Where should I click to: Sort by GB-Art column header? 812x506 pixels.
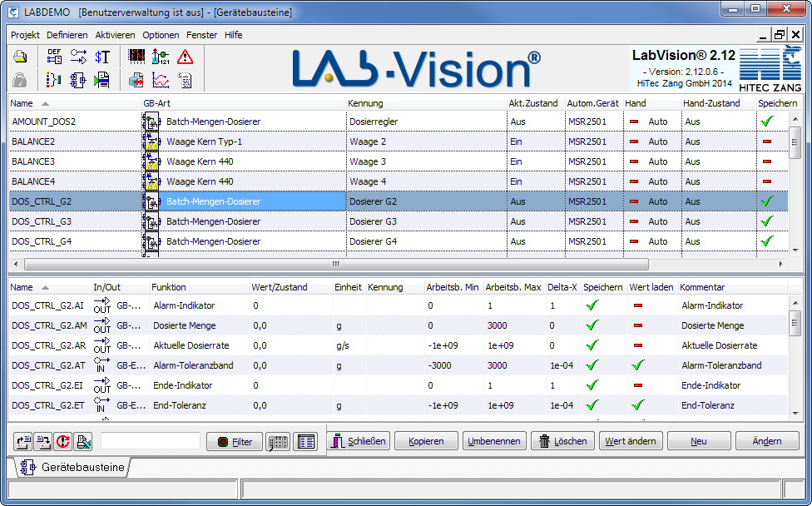click(x=244, y=103)
